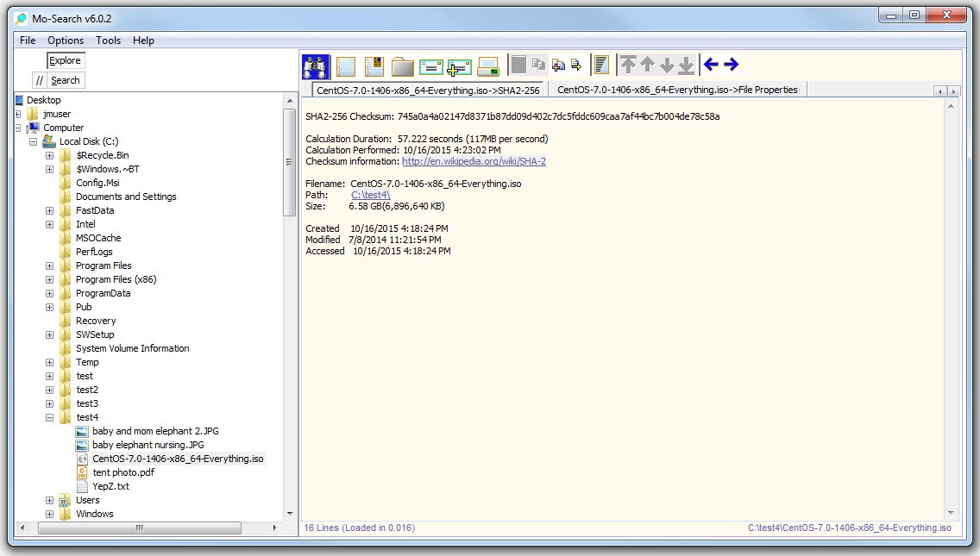Collapse the Computer tree node
The height and width of the screenshot is (556, 980).
tap(18, 128)
